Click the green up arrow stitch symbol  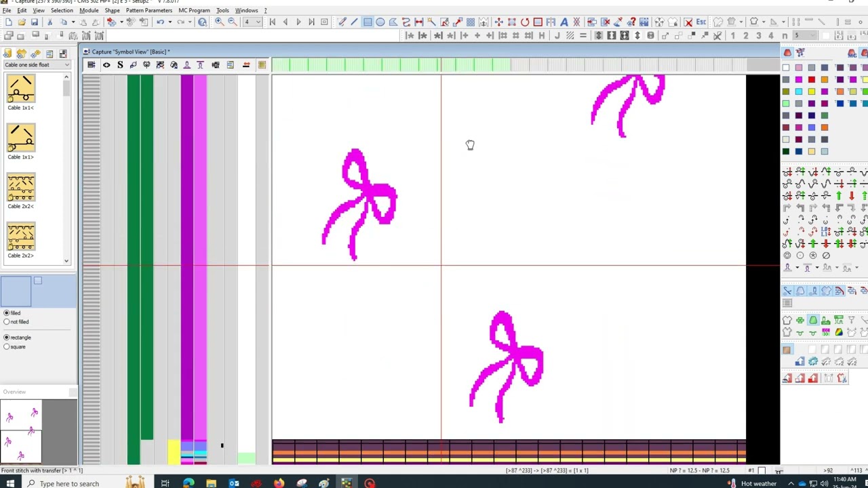[839, 196]
